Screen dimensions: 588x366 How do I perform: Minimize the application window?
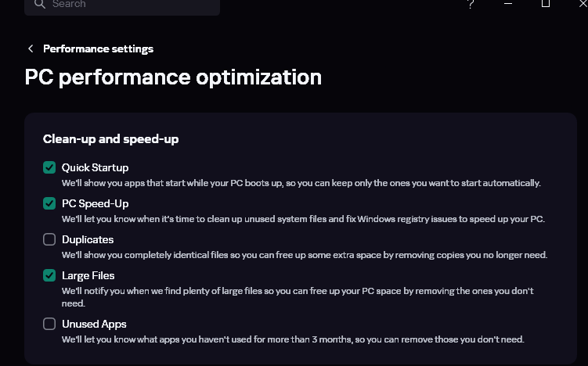[509, 4]
